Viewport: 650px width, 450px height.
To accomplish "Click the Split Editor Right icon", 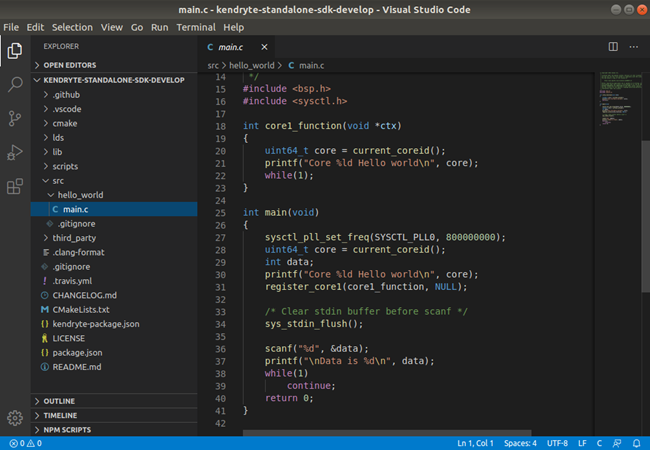I will point(613,47).
